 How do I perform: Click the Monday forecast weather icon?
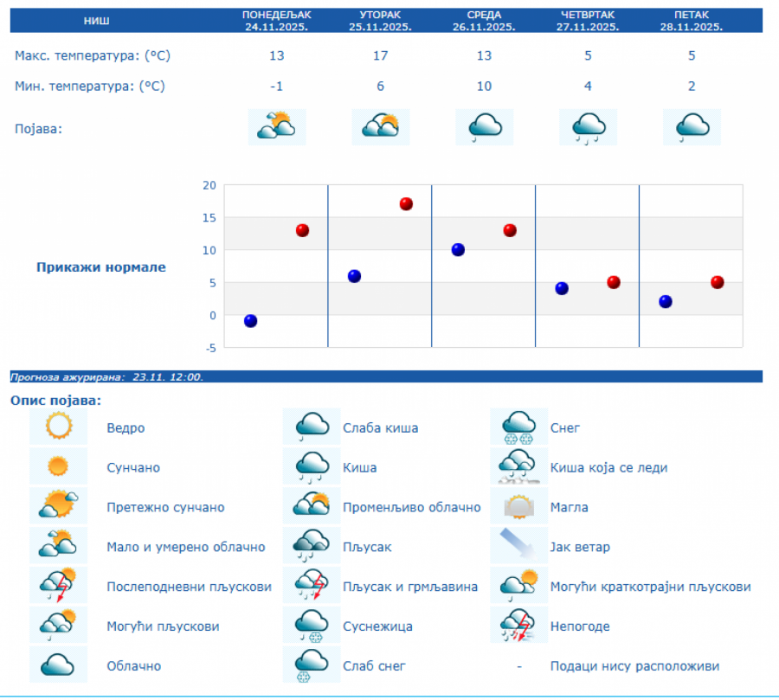[x=276, y=127]
